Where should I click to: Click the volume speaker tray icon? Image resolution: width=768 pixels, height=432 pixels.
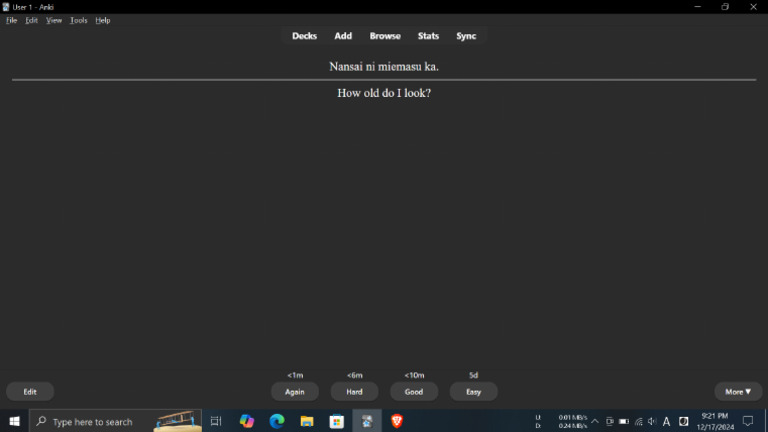click(652, 421)
